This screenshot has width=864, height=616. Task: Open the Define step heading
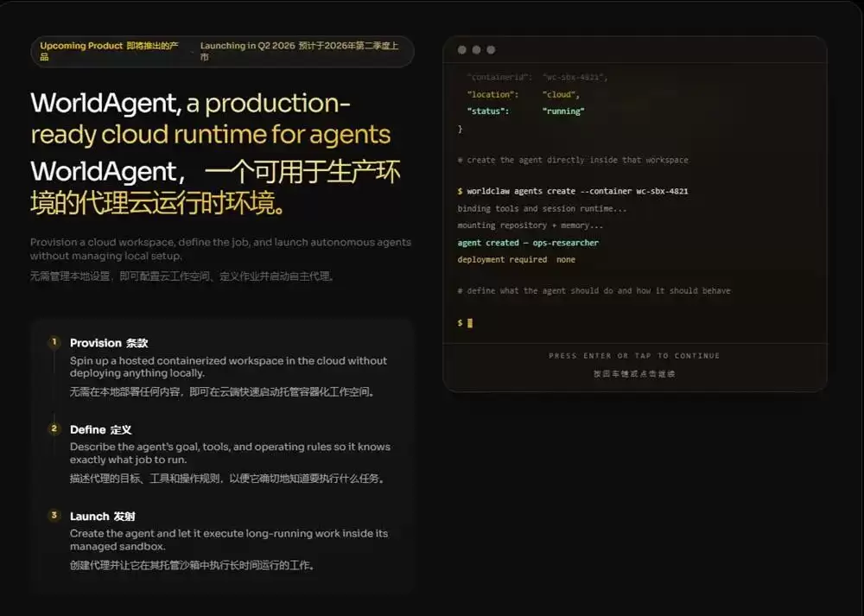coord(100,429)
